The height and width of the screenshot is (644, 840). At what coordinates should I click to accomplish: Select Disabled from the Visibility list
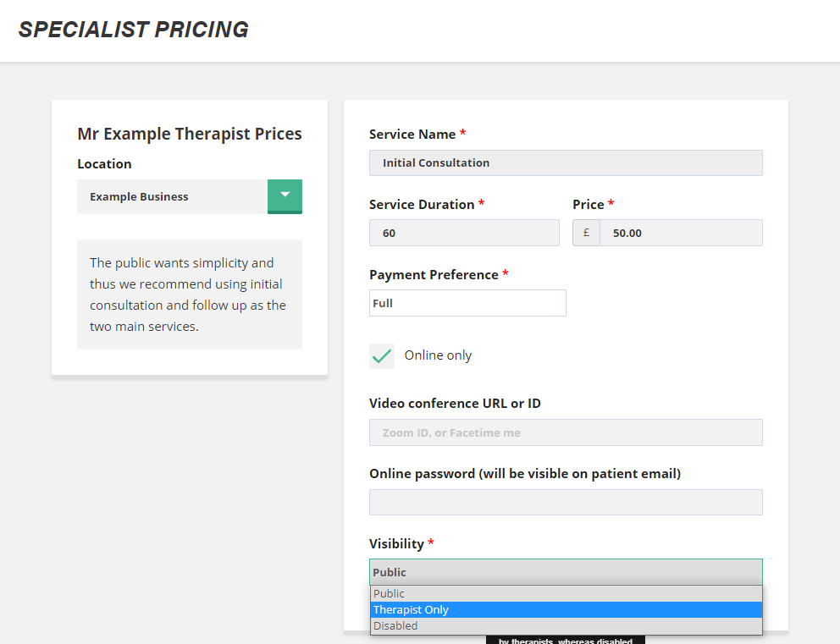pyautogui.click(x=566, y=626)
